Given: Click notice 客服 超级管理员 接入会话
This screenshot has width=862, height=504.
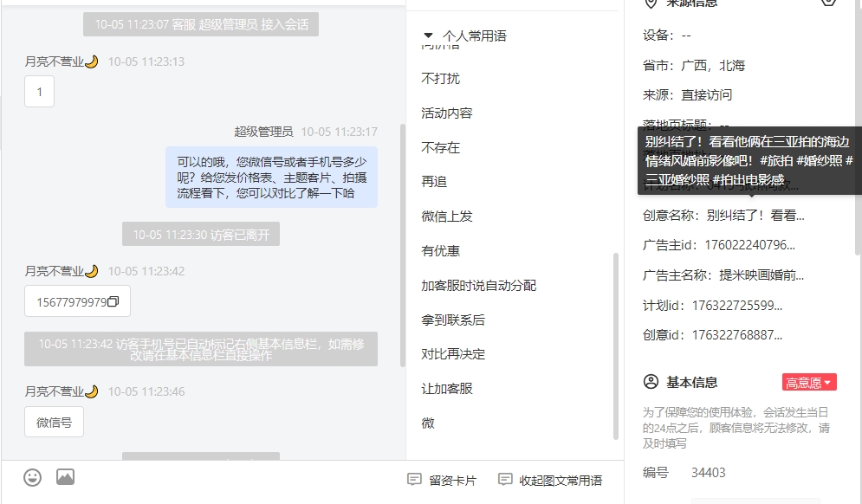Looking at the screenshot, I should coord(201,24).
